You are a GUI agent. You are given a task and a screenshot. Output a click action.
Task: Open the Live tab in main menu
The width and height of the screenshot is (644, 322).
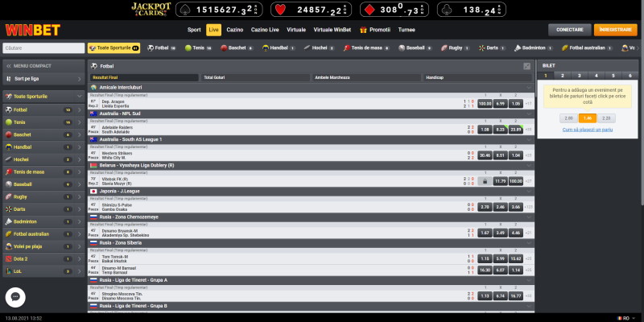[x=213, y=30]
